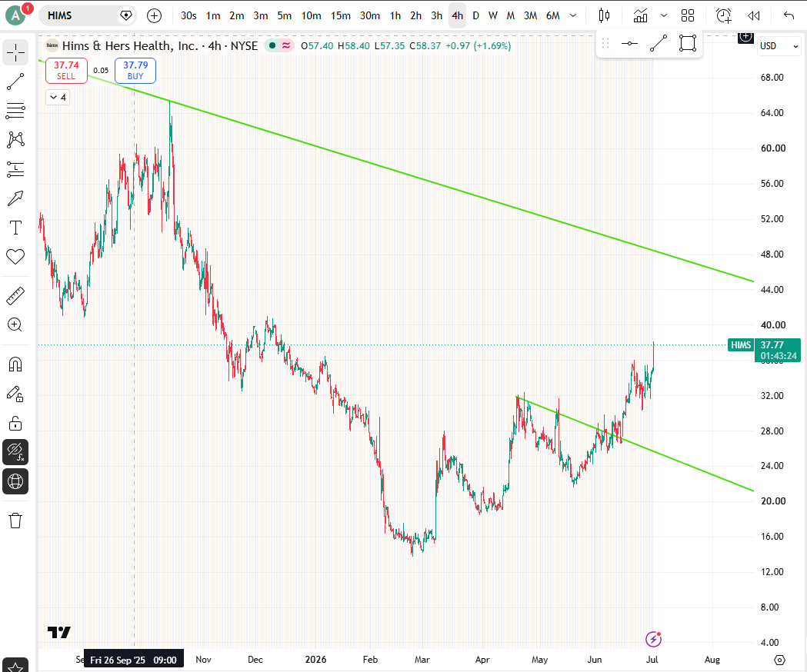Open the favorites star toolbar button
Screen dimensions: 807x672
pyautogui.click(x=15, y=666)
